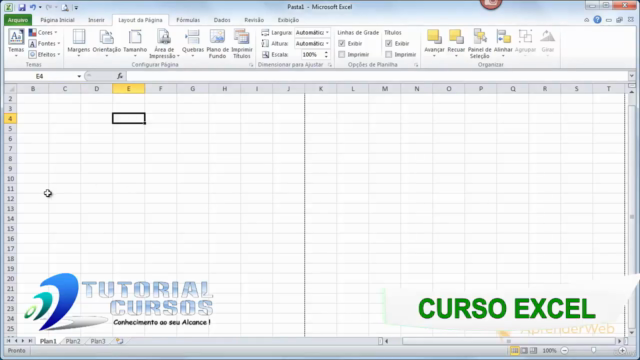
Task: Click Recuar send backward icon
Action: point(456,37)
